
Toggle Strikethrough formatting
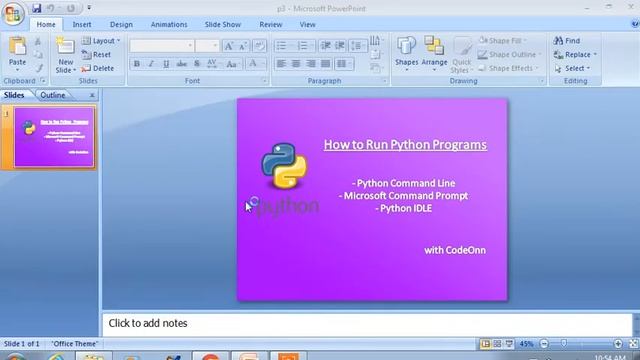coord(182,64)
